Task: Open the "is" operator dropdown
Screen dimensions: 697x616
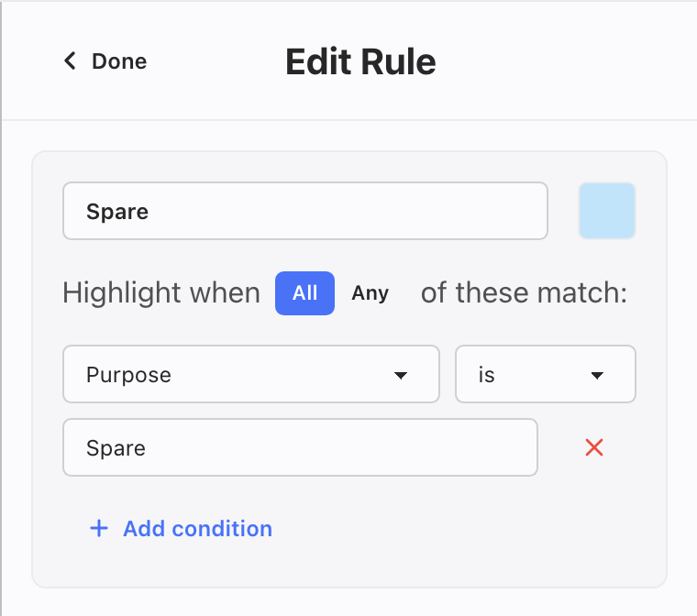Action: pos(545,374)
